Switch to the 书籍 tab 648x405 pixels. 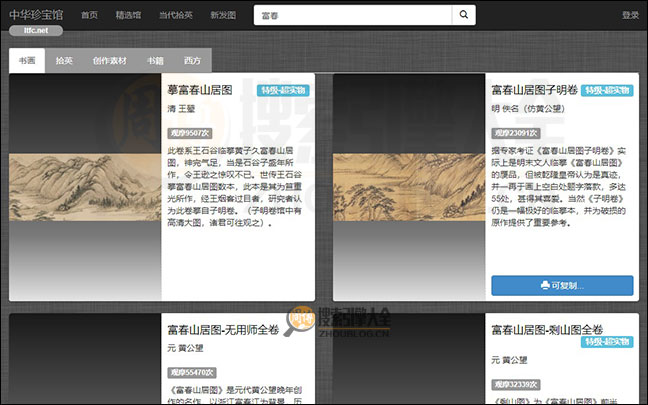tap(155, 61)
